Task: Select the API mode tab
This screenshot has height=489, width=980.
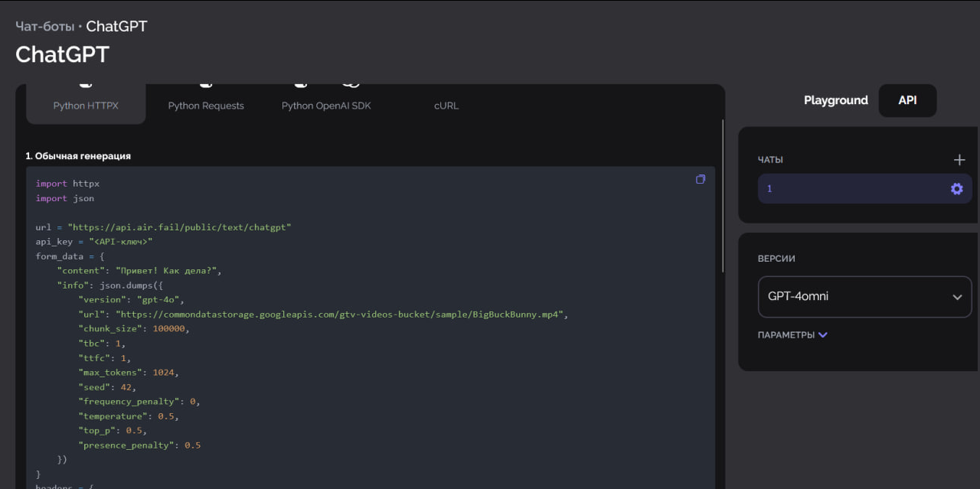Action: pyautogui.click(x=907, y=100)
